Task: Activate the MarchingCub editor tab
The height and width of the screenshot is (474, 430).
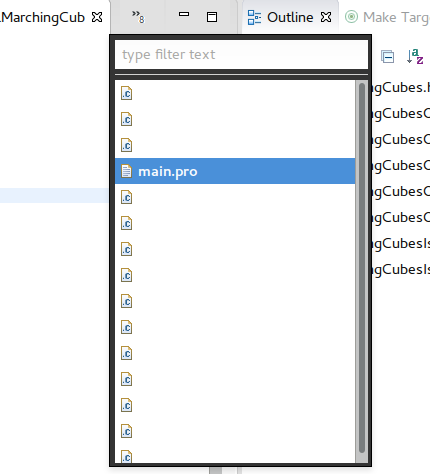Action: coord(43,17)
